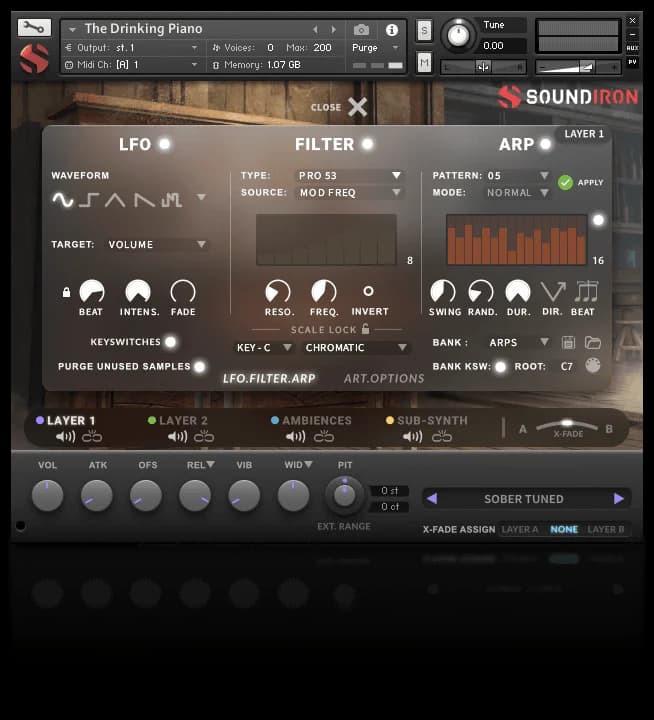The width and height of the screenshot is (654, 720).
Task: Enable the KEYSWITCHES toggle
Action: point(171,342)
